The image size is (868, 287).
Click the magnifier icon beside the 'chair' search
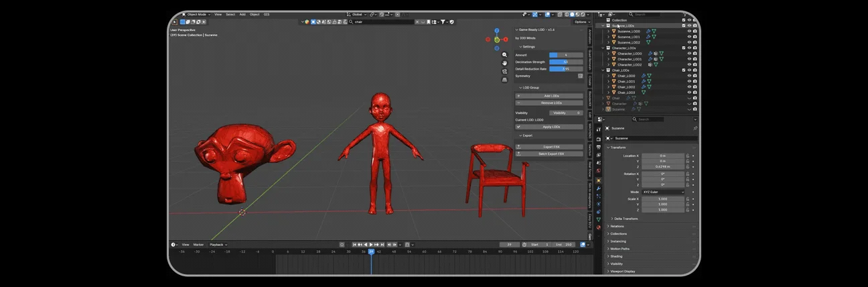point(351,21)
